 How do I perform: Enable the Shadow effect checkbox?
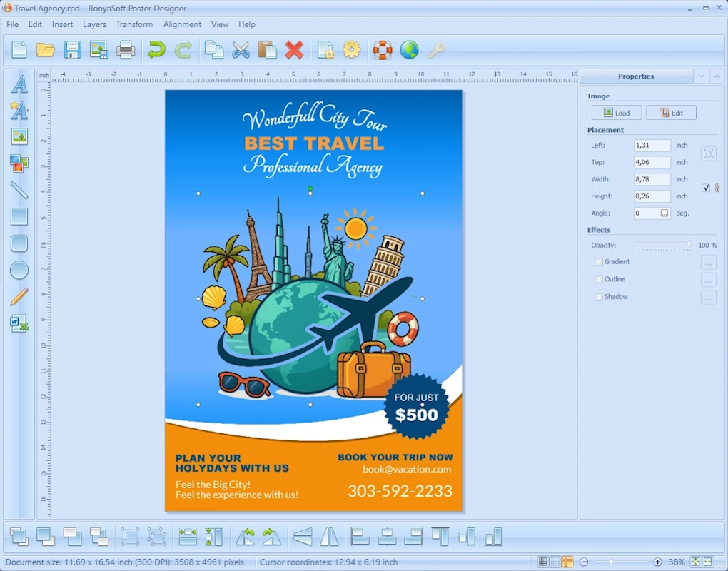click(x=599, y=297)
